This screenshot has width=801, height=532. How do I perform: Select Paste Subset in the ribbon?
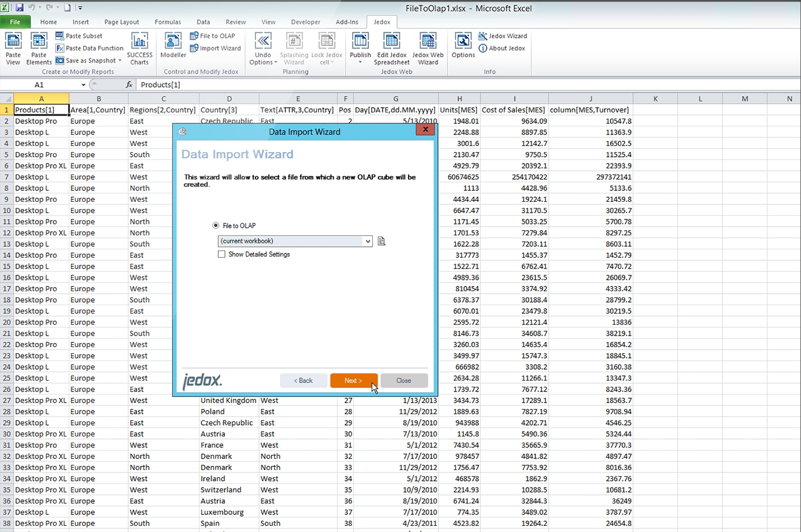point(79,36)
